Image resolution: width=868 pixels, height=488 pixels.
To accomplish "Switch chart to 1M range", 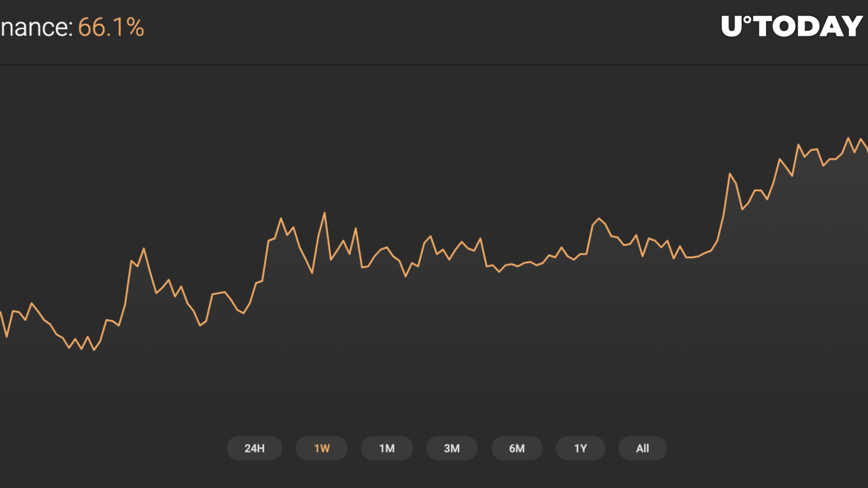I will pos(387,448).
